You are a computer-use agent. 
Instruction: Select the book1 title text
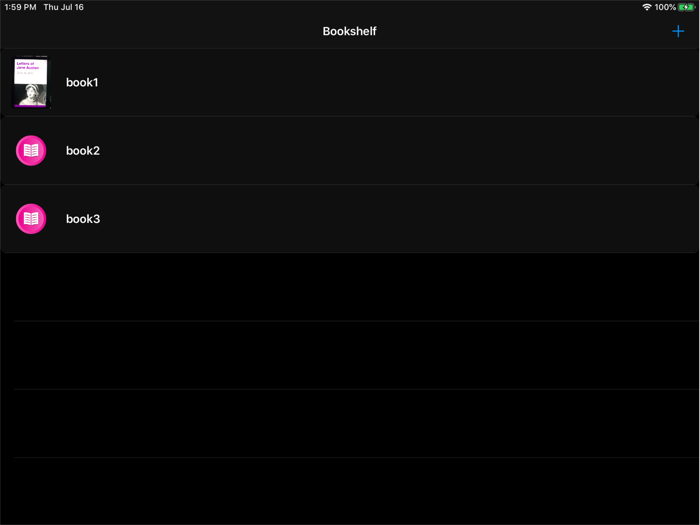82,83
